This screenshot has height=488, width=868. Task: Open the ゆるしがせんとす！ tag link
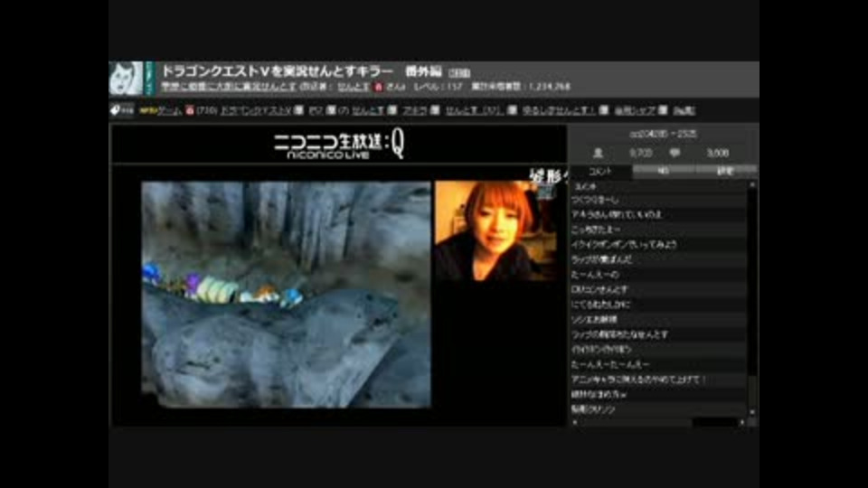click(x=559, y=110)
